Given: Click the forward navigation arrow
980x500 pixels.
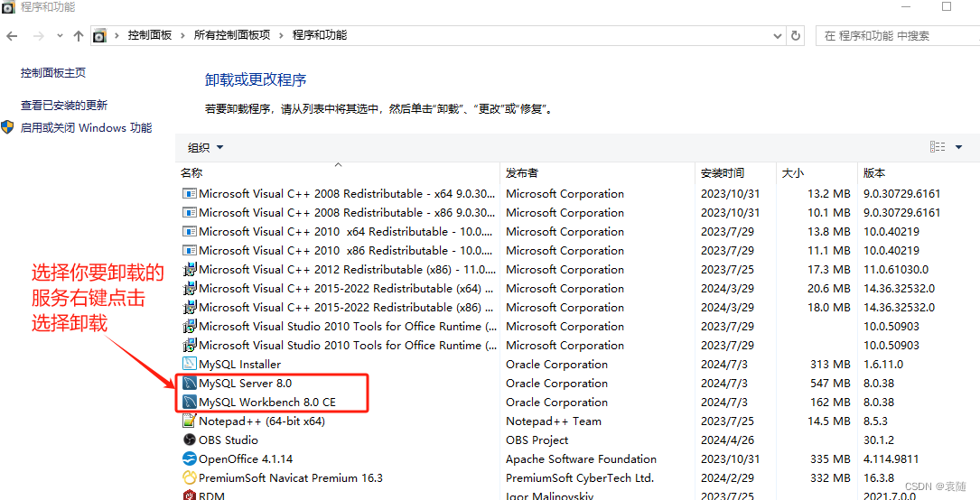Looking at the screenshot, I should 38,35.
